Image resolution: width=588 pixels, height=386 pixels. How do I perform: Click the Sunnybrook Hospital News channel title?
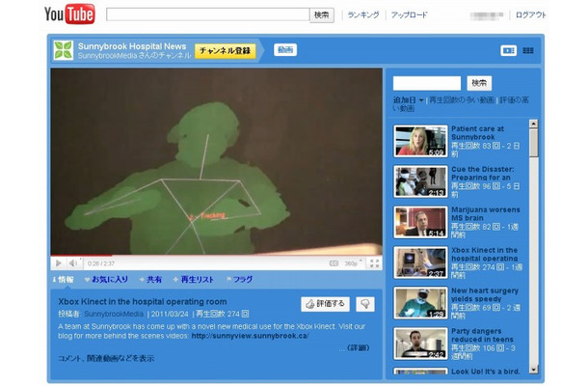132,46
